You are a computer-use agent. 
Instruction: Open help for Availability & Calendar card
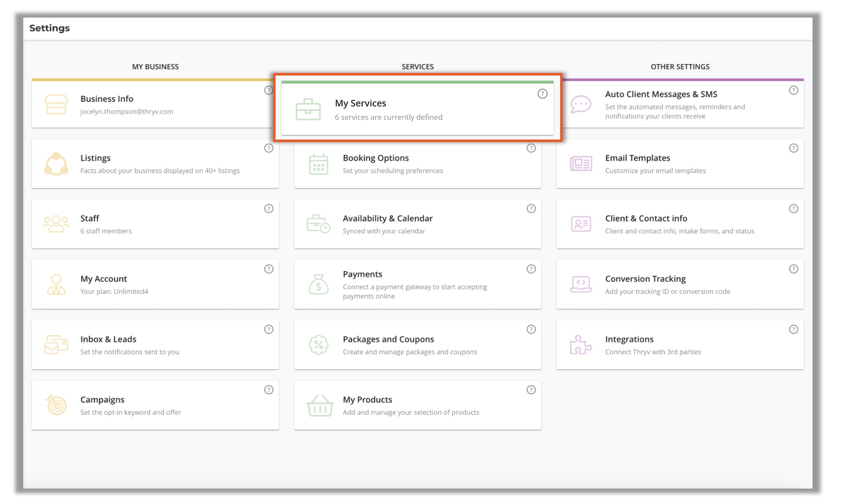pyautogui.click(x=531, y=209)
